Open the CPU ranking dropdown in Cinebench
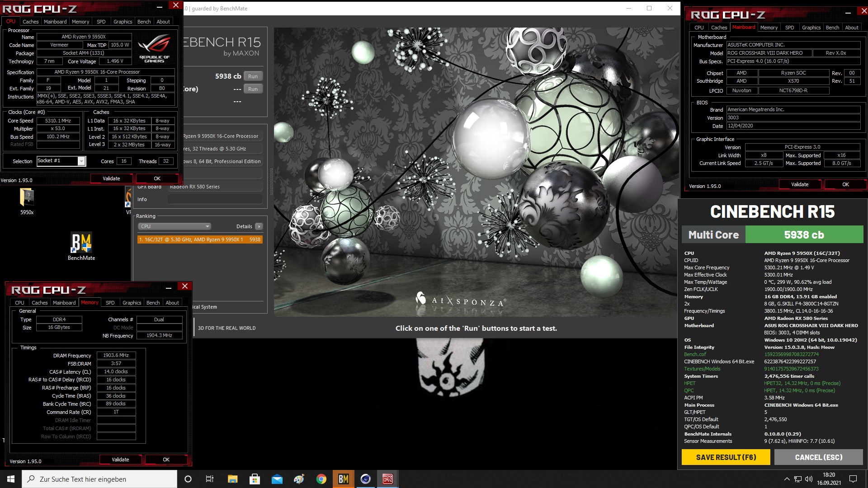This screenshot has height=488, width=868. [x=174, y=226]
